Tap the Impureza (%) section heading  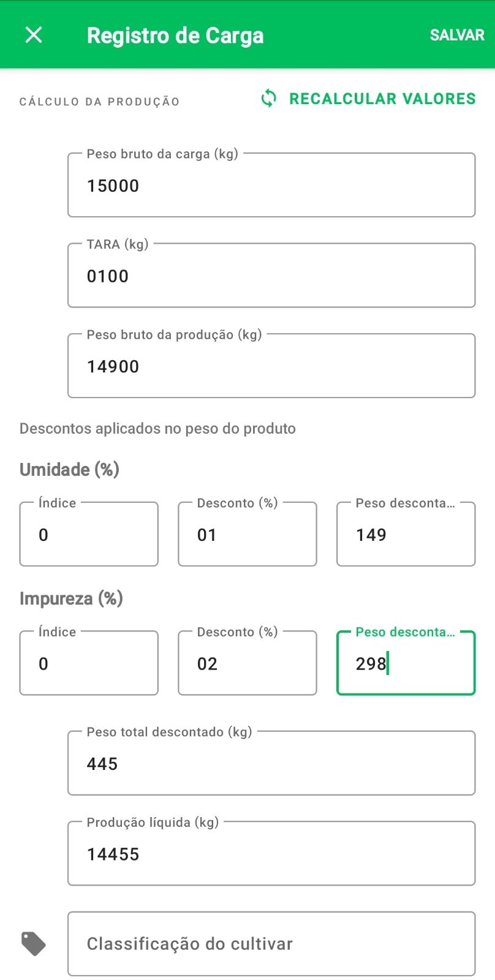71,598
